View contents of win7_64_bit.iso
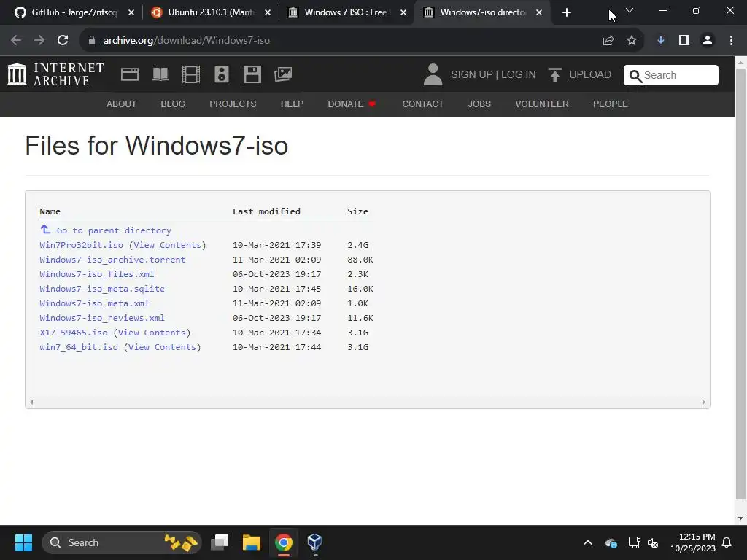The width and height of the screenshot is (747, 560). pos(162,347)
